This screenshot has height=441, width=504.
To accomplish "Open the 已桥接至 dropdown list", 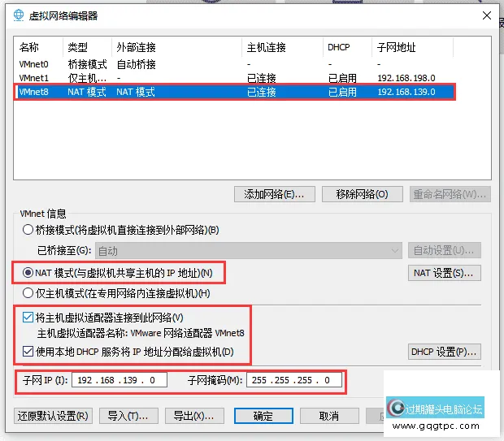I will pyautogui.click(x=249, y=251).
